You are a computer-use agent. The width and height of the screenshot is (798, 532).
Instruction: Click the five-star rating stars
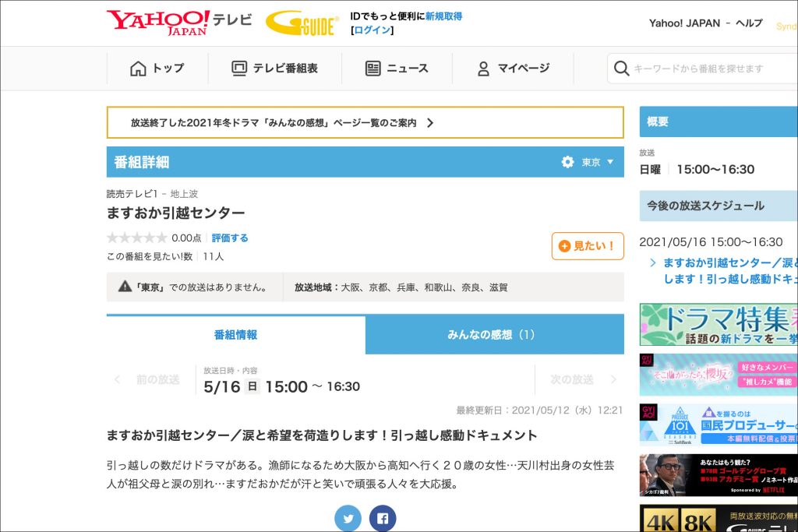pos(136,238)
